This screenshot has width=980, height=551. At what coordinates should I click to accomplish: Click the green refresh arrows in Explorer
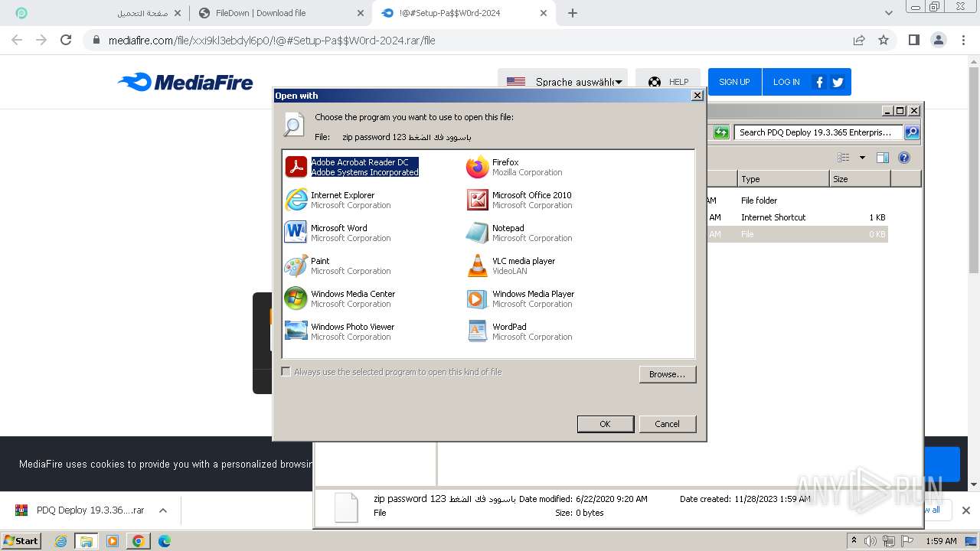coord(721,132)
